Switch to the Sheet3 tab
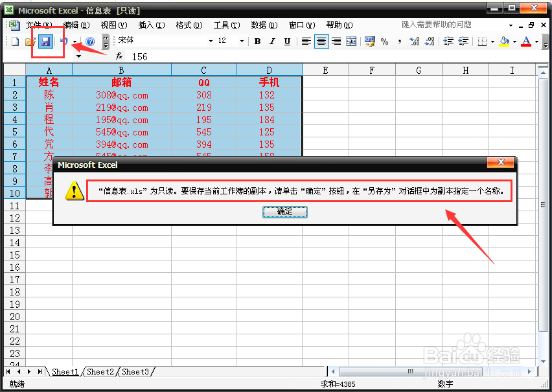The image size is (552, 392). 135,371
